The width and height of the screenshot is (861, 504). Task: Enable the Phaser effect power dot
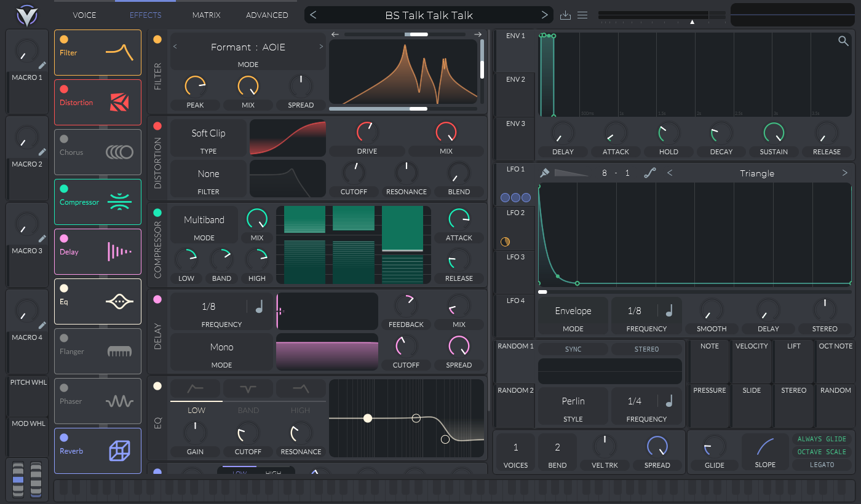64,388
